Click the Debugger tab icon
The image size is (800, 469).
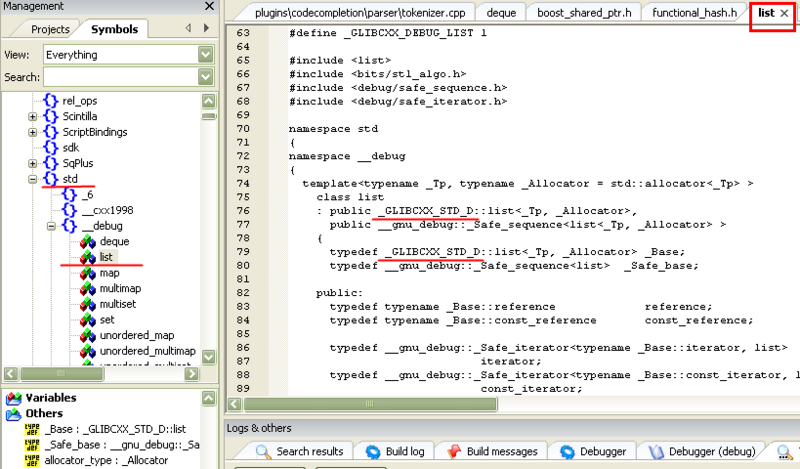click(567, 452)
